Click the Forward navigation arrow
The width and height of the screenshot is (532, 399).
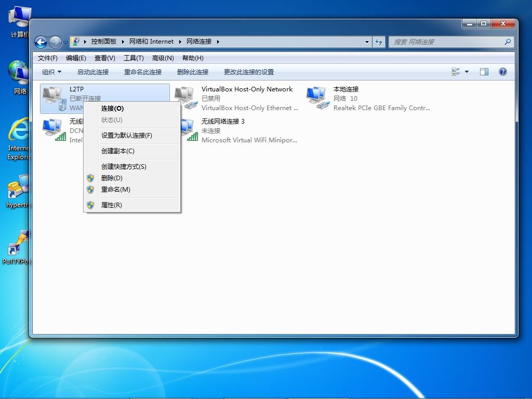click(55, 43)
